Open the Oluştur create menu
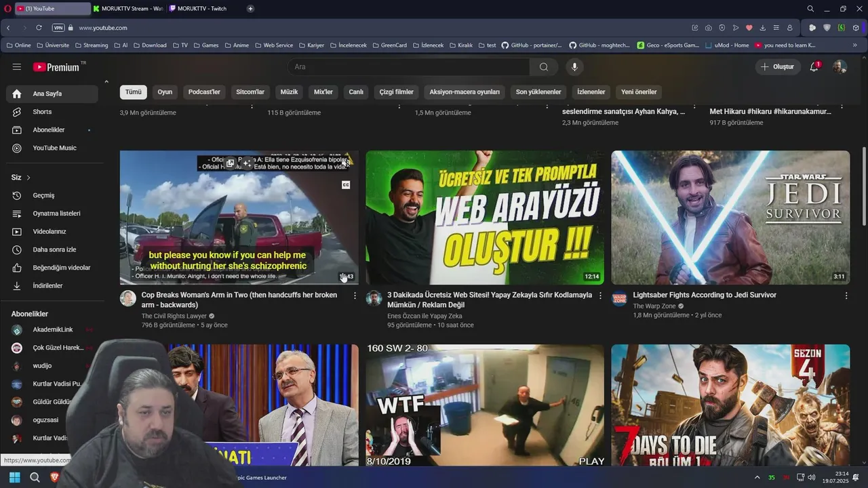This screenshot has height=488, width=868. (x=777, y=67)
